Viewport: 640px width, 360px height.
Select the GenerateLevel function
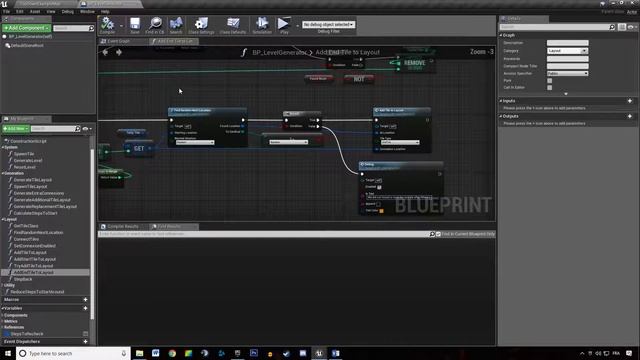click(x=28, y=160)
